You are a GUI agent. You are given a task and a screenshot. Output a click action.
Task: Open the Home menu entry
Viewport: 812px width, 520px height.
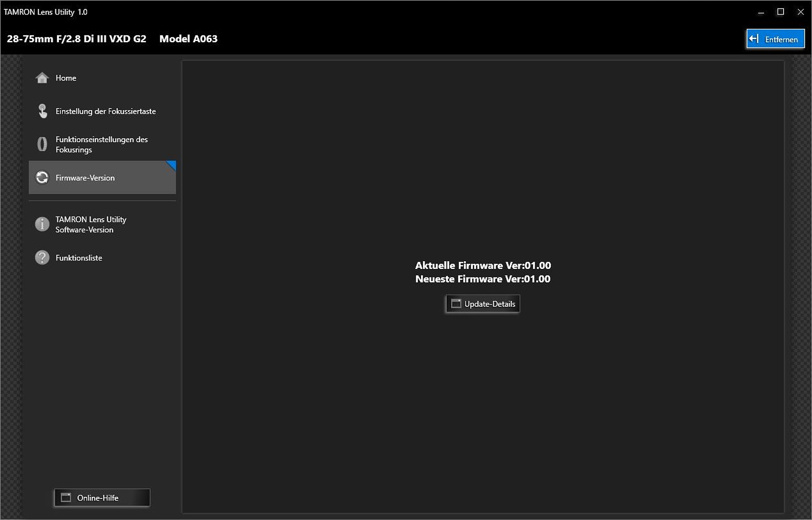pyautogui.click(x=102, y=78)
